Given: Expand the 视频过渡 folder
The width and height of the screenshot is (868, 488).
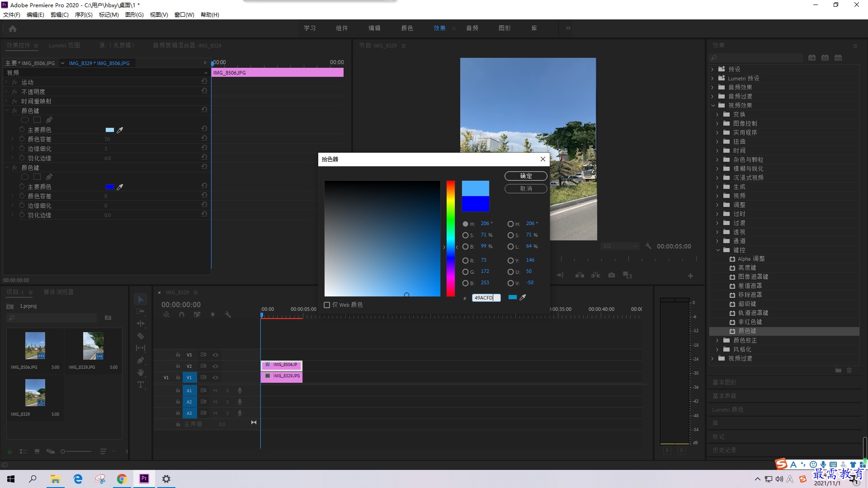Looking at the screenshot, I should [713, 358].
